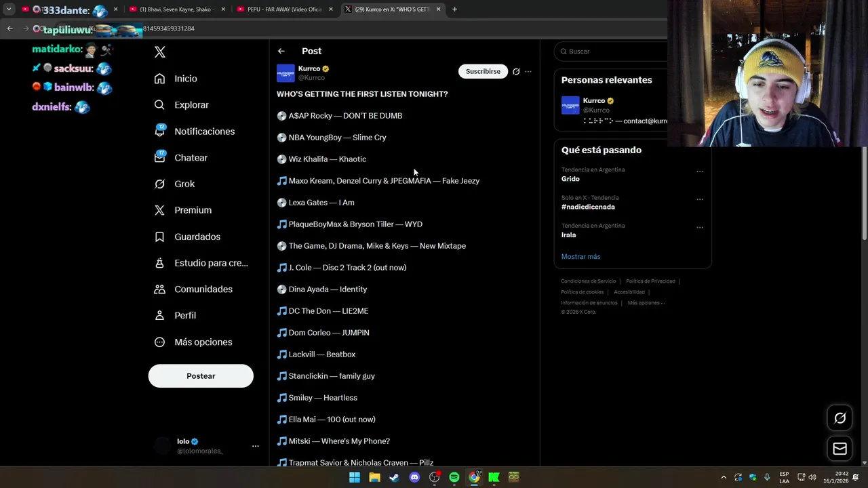The image size is (868, 488).
Task: Open the Premium X icon
Action: pos(159,210)
